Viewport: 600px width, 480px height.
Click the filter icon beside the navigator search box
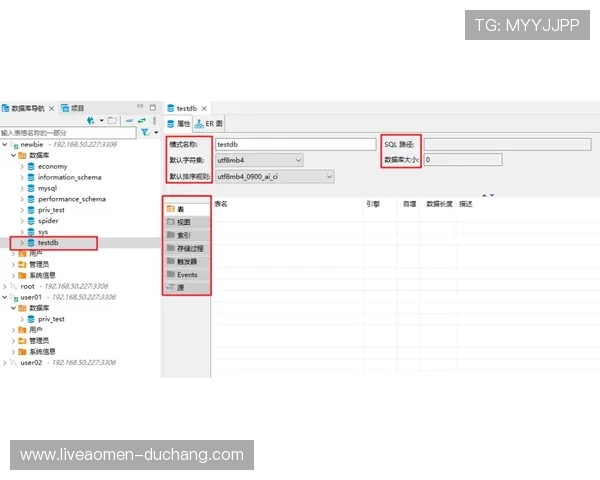(144, 132)
